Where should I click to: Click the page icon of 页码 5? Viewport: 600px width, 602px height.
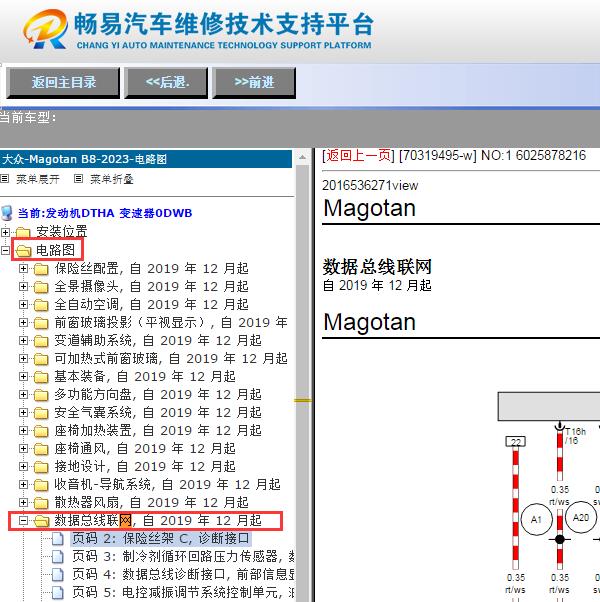58,592
